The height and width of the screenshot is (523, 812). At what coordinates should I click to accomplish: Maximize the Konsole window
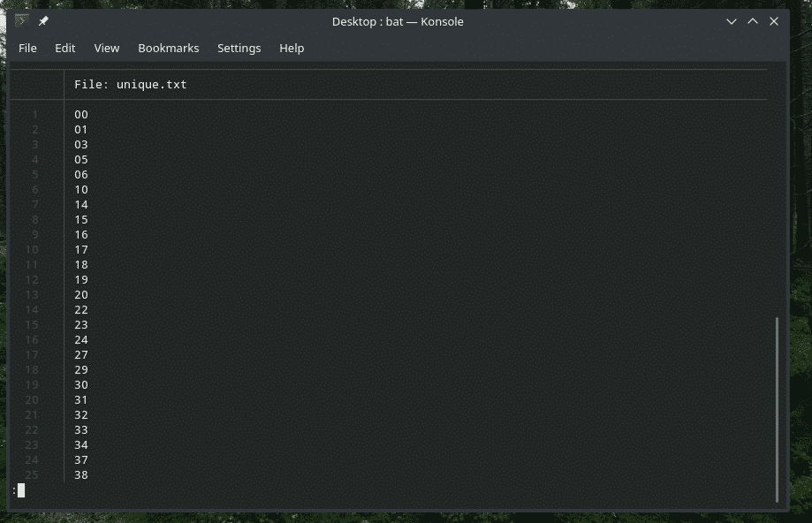pyautogui.click(x=753, y=21)
